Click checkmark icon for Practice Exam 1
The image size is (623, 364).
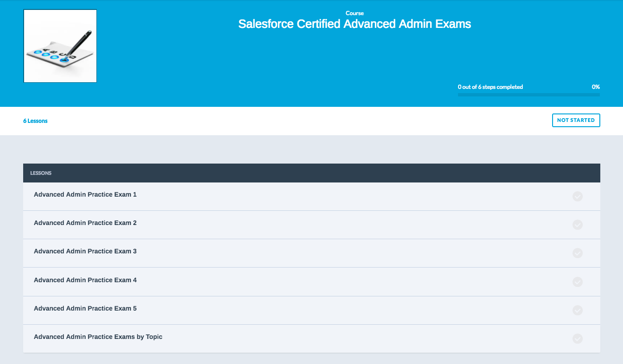click(577, 197)
